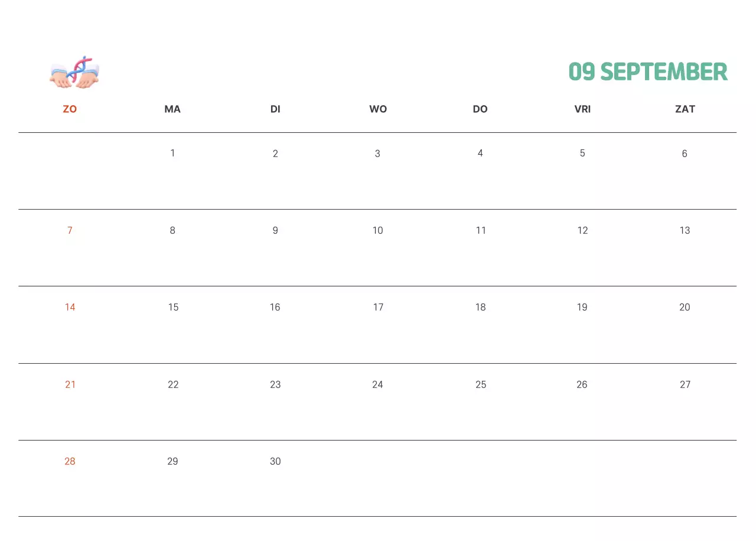Select Saturday the 6th
Screen dimensions: 756x541
tap(685, 154)
